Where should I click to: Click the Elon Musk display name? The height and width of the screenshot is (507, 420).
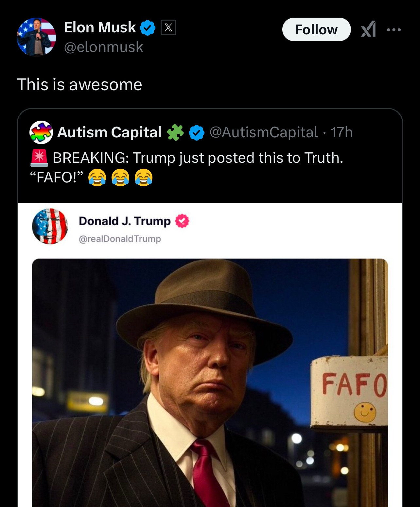point(100,27)
